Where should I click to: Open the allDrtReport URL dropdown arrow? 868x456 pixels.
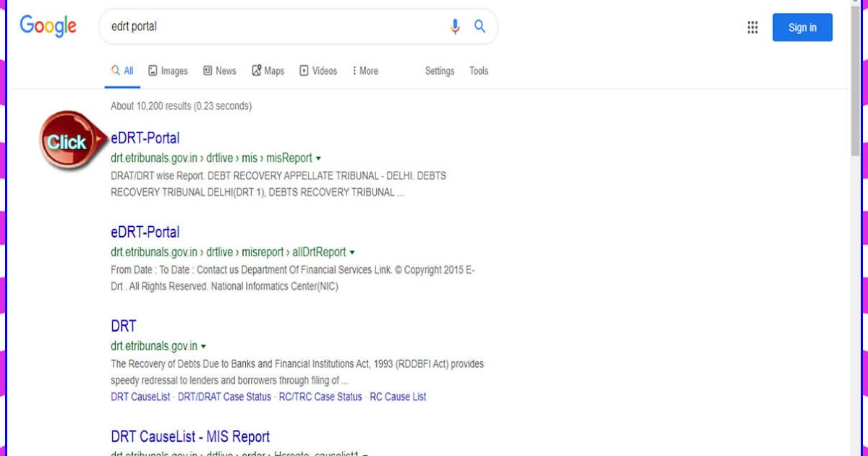tap(352, 253)
